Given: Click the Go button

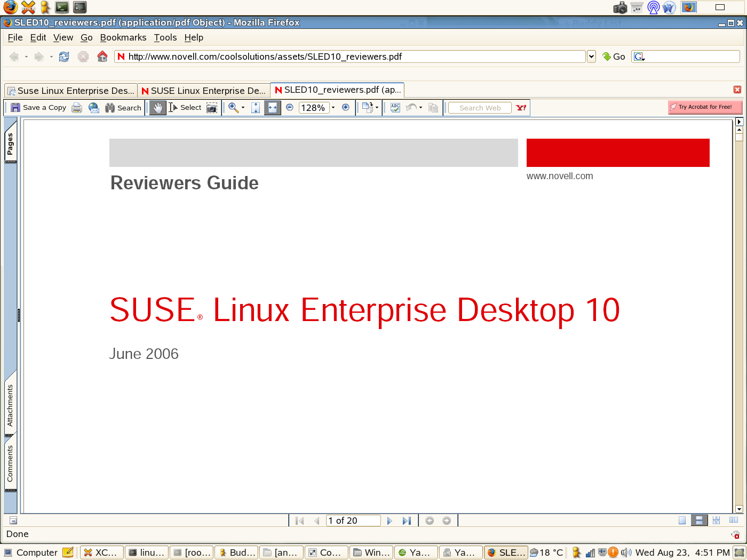Looking at the screenshot, I should [614, 57].
